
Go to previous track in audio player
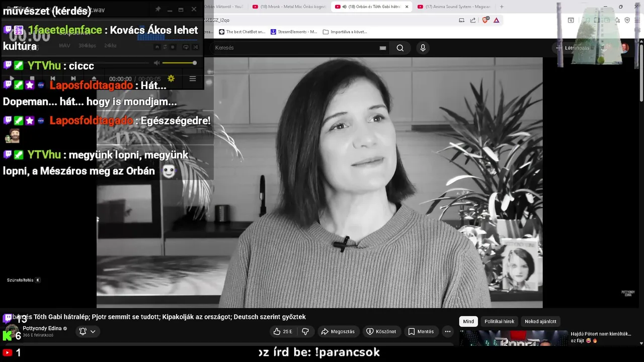pos(53,79)
